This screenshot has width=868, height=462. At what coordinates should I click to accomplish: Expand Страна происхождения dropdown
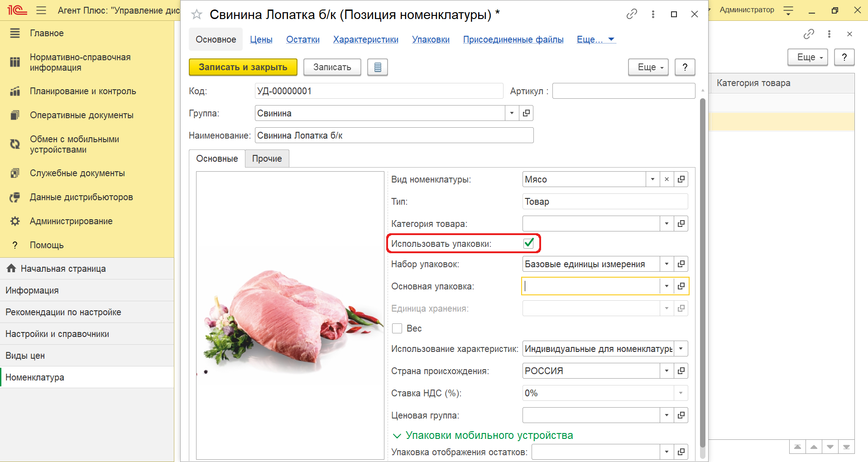[x=667, y=371]
